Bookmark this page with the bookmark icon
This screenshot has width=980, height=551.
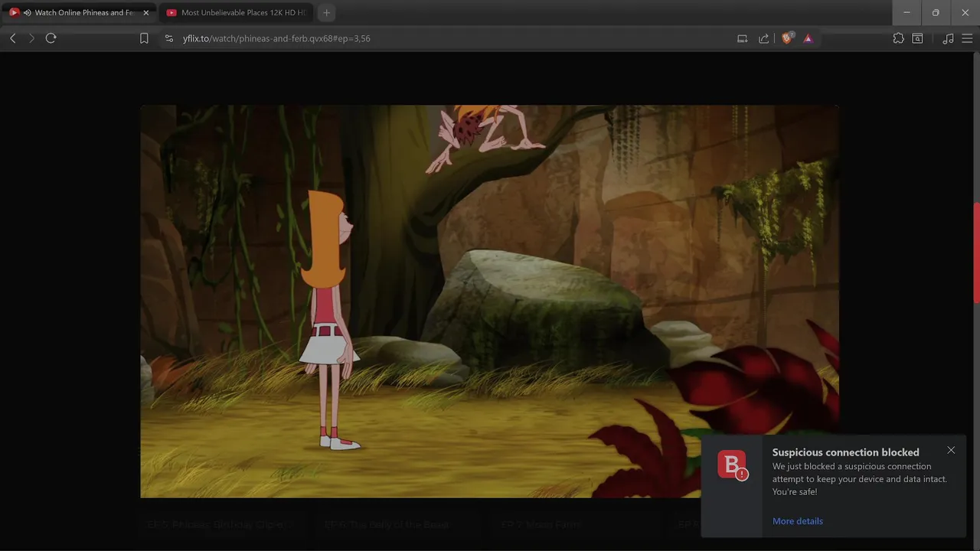[x=144, y=38]
